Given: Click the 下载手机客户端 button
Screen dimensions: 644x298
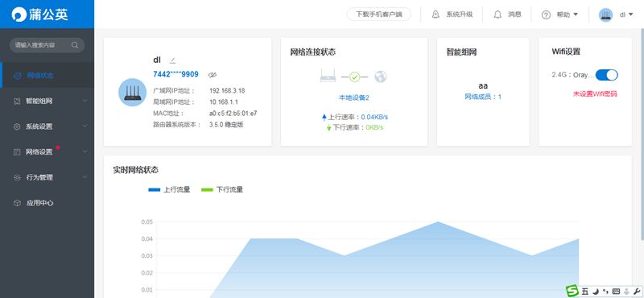Looking at the screenshot, I should click(378, 14).
